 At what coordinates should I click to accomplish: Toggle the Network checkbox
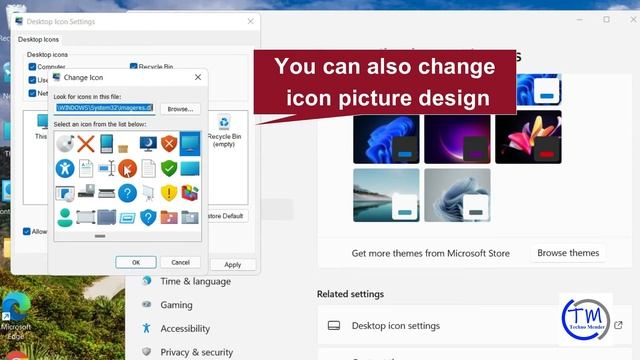click(32, 93)
